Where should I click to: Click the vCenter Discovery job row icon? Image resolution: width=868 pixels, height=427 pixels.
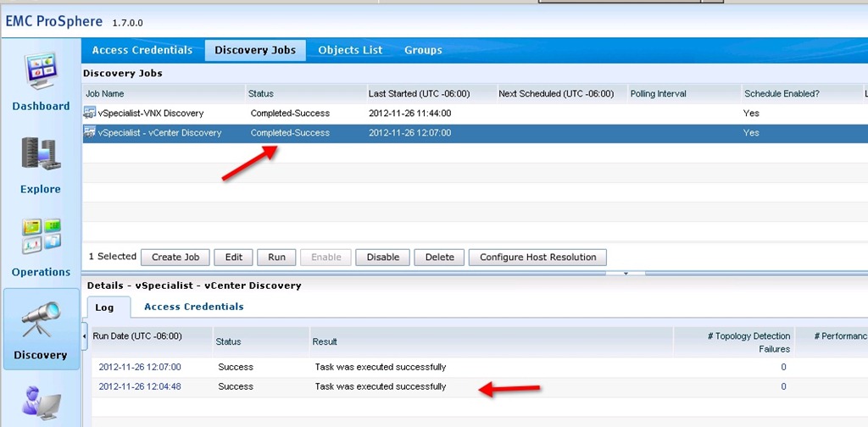(90, 133)
